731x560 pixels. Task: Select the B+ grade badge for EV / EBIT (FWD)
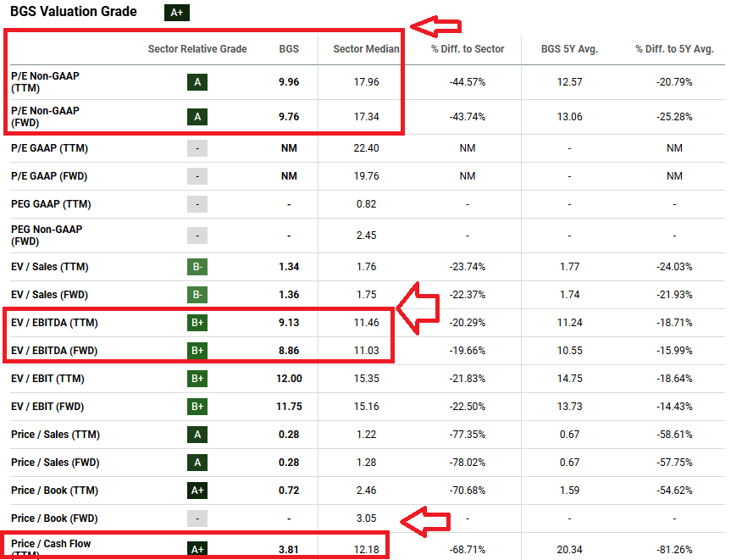tap(197, 407)
